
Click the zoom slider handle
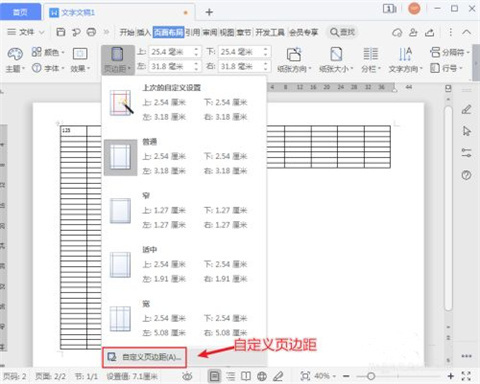coord(370,376)
